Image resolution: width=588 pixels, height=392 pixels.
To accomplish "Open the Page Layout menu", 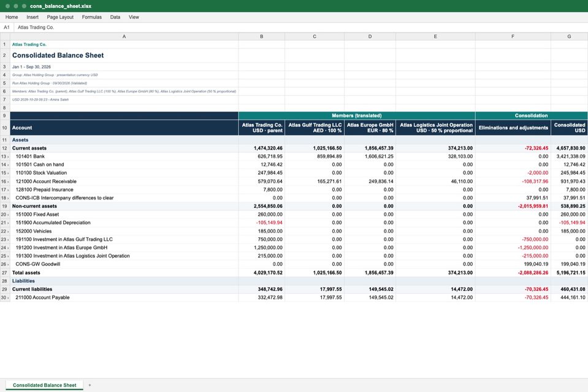I will click(60, 17).
